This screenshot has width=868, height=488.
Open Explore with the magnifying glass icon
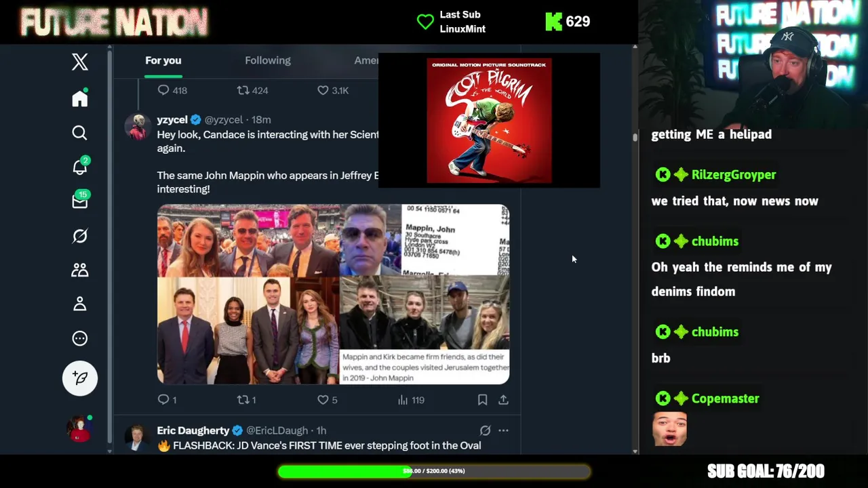point(80,133)
